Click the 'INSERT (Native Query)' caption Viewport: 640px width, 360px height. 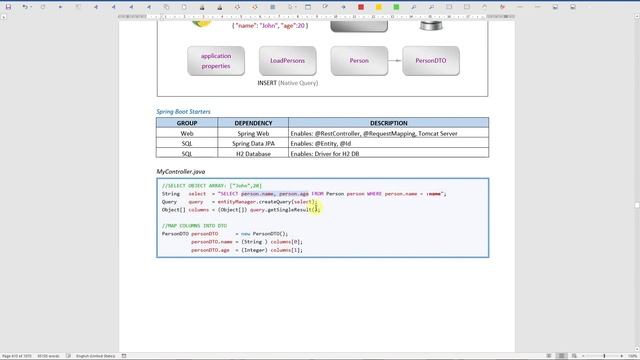click(287, 83)
